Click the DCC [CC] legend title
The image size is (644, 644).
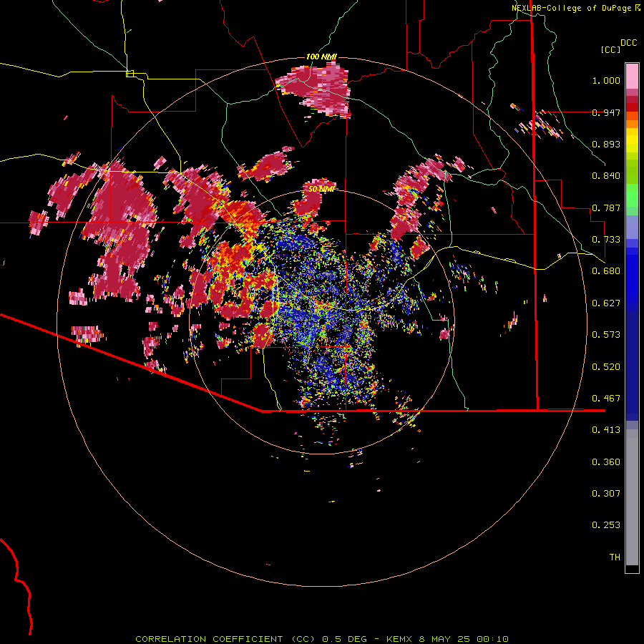pyautogui.click(x=618, y=46)
